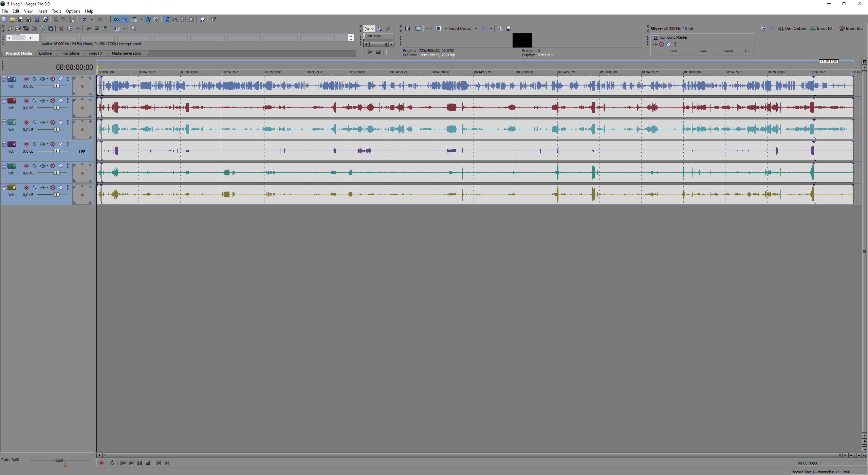Open Project Media views dropdown arrow
The height and width of the screenshot is (475, 868).
(x=124, y=28)
